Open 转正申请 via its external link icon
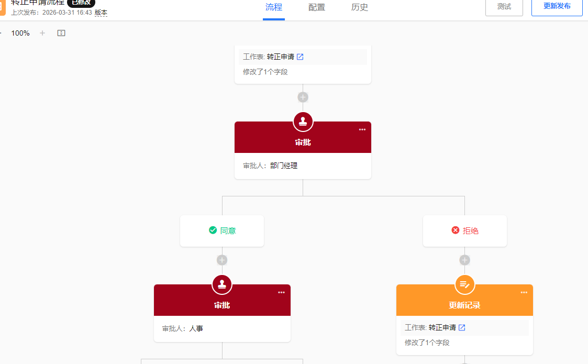The image size is (588, 364). tap(301, 57)
